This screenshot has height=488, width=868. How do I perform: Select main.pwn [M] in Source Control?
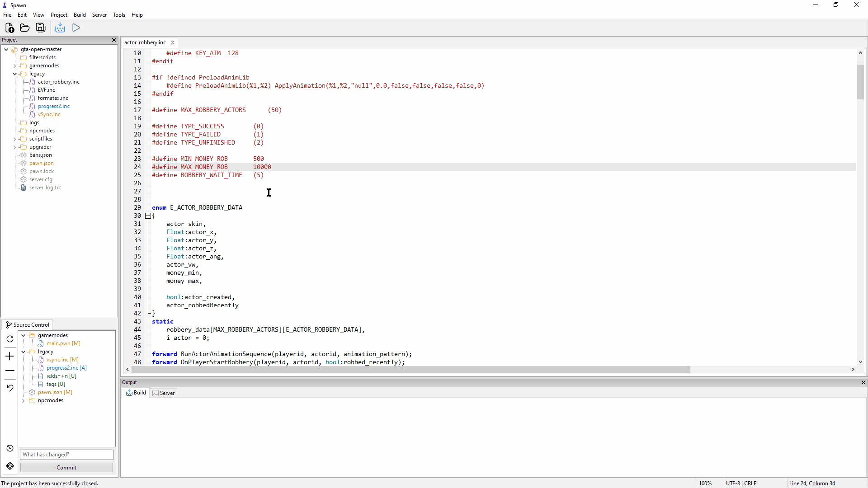tap(63, 343)
